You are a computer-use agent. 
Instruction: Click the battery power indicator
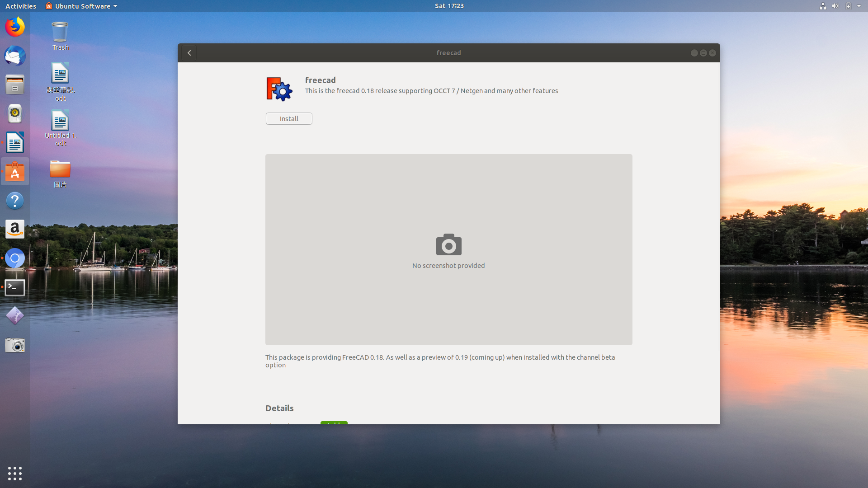[848, 6]
